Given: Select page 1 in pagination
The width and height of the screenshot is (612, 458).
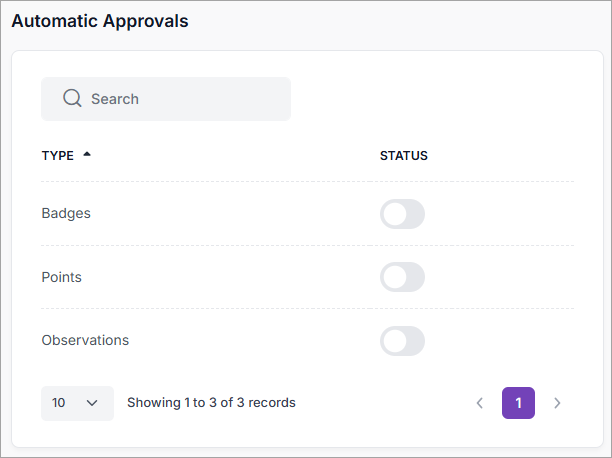Looking at the screenshot, I should coord(518,403).
